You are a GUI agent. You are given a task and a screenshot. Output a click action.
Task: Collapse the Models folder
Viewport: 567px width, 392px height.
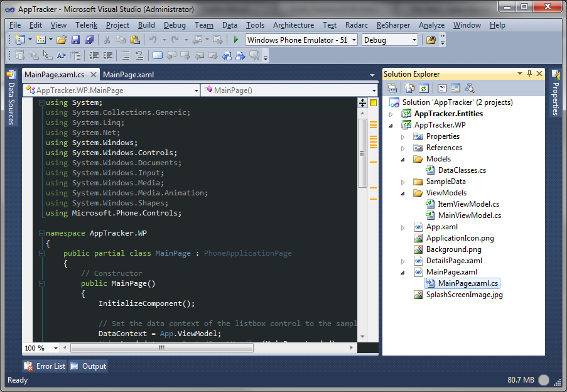pyautogui.click(x=403, y=160)
